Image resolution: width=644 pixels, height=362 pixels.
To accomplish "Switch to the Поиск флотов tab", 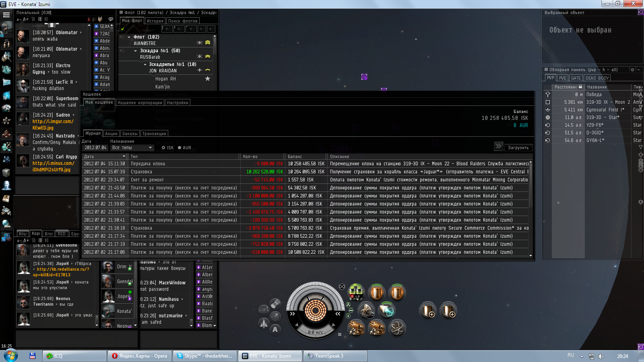I will [x=183, y=21].
